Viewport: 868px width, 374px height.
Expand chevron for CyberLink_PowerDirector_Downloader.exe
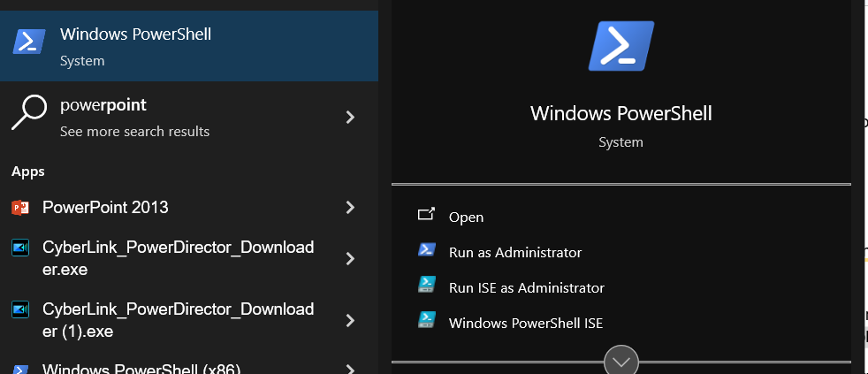(x=350, y=259)
